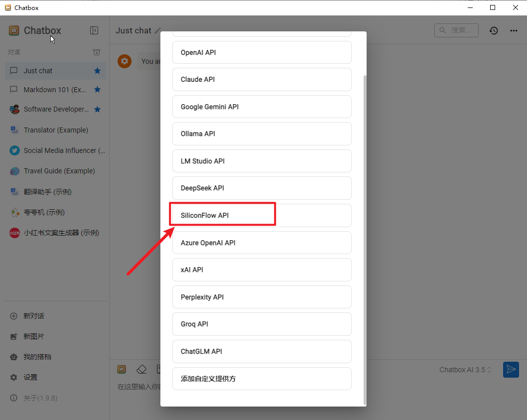Click the Software Developer avatar icon

click(14, 109)
